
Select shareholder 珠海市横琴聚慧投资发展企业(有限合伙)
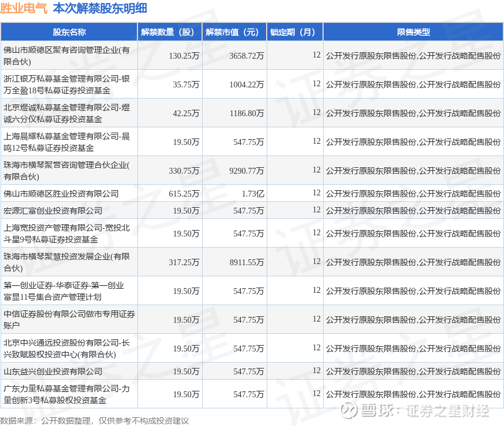[67, 262]
